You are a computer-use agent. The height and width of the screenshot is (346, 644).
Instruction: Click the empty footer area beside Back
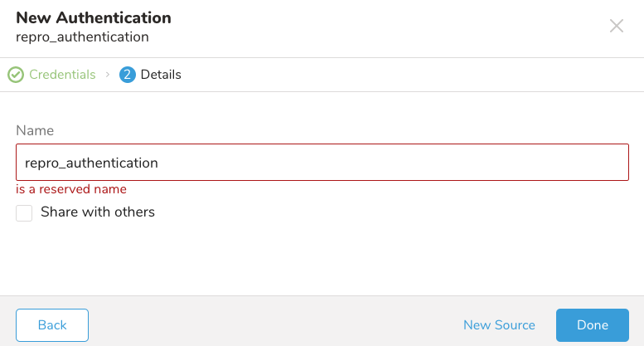coord(265,325)
